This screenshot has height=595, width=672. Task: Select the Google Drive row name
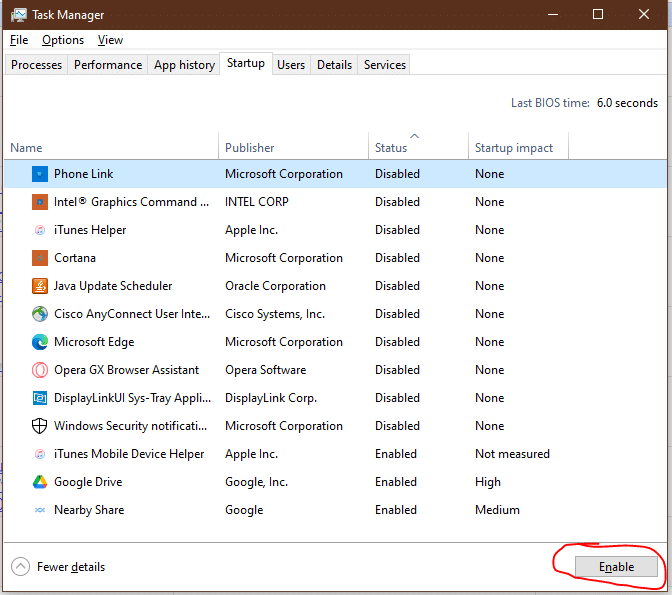pyautogui.click(x=88, y=482)
